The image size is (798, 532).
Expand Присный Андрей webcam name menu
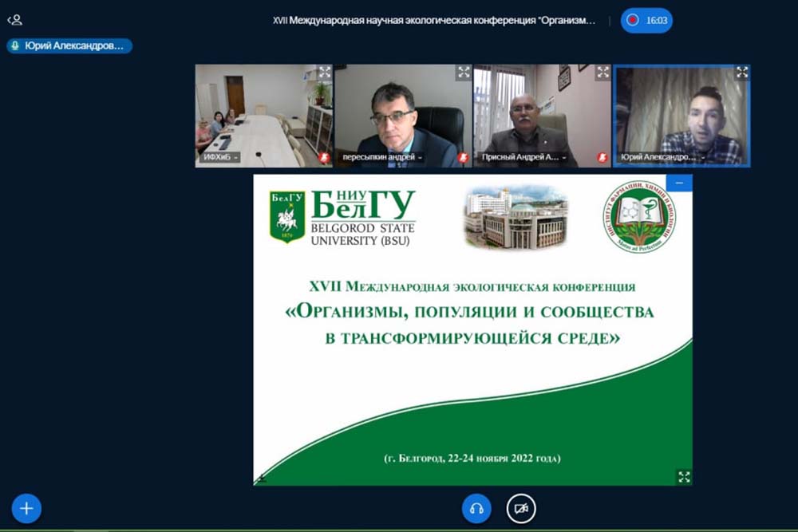point(523,158)
